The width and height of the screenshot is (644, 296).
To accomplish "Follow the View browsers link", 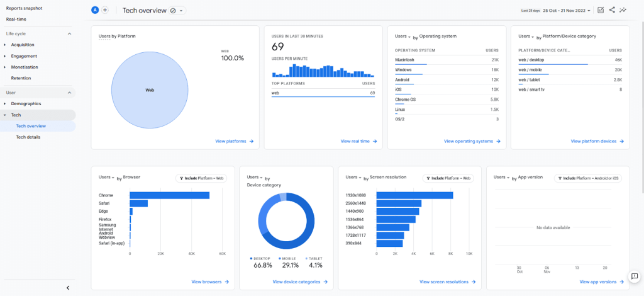I will point(210,282).
